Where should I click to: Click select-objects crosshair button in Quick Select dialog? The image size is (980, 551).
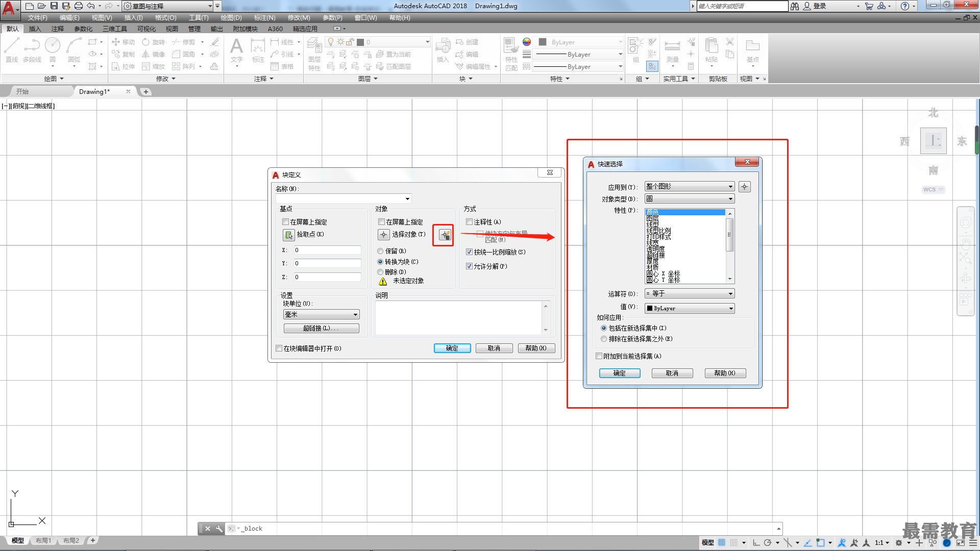[x=744, y=187]
